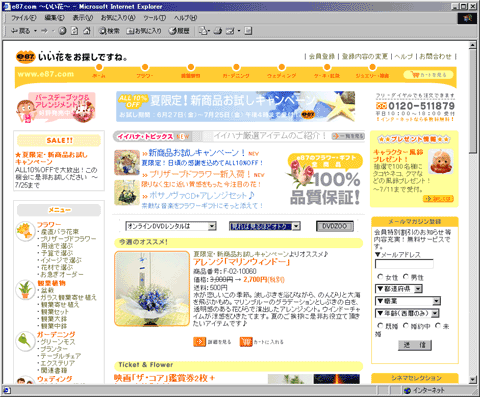Click the print icon in toolbar
The height and width of the screenshot is (397, 480).
[x=218, y=31]
